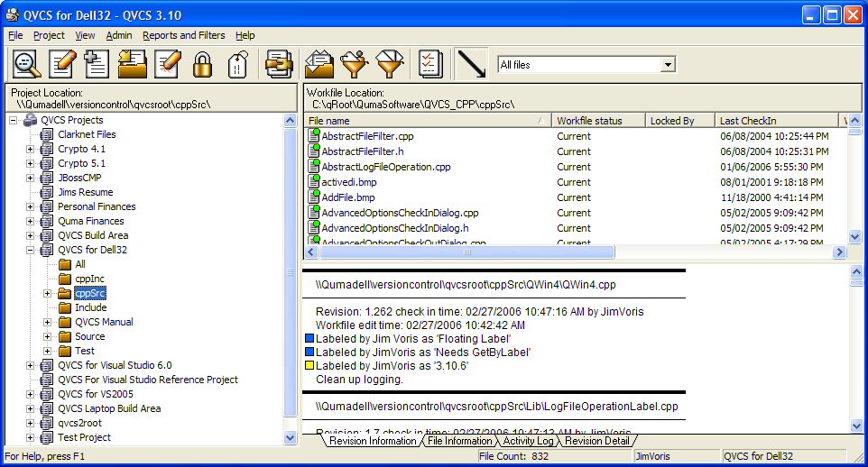
Task: Click the file icon beside AbstractFileFilter.cpp
Action: [314, 135]
